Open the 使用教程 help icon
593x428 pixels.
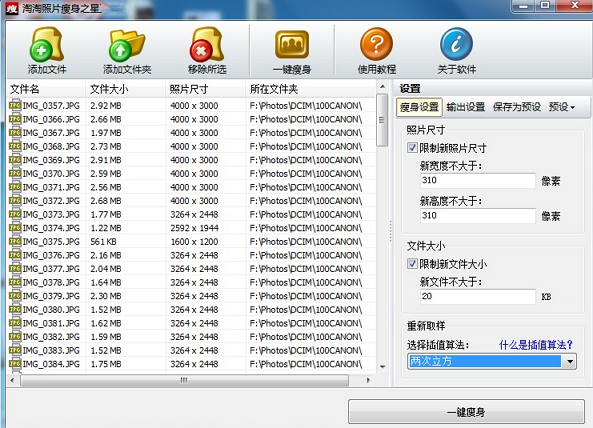click(376, 44)
